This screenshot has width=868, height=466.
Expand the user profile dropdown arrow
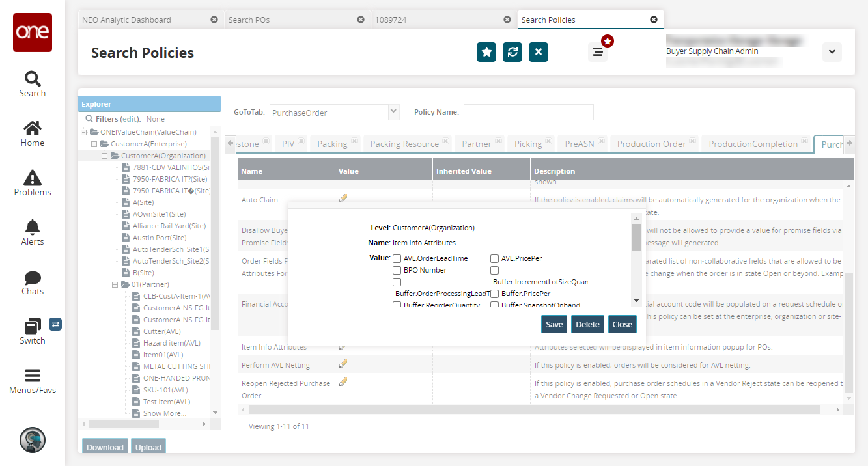click(832, 52)
